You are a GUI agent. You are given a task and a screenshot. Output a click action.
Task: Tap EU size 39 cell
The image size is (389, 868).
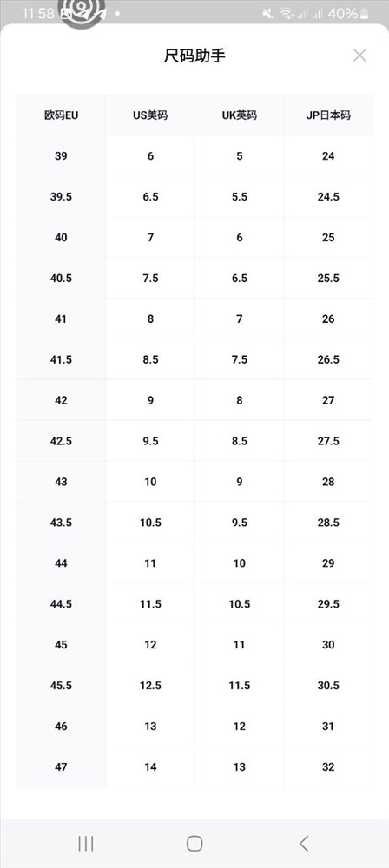[x=61, y=156]
